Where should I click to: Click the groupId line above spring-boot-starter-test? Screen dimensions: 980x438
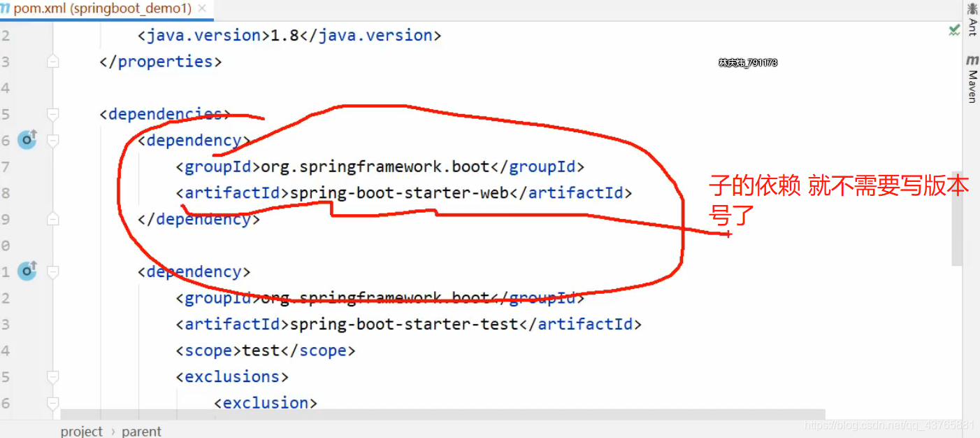click(380, 298)
